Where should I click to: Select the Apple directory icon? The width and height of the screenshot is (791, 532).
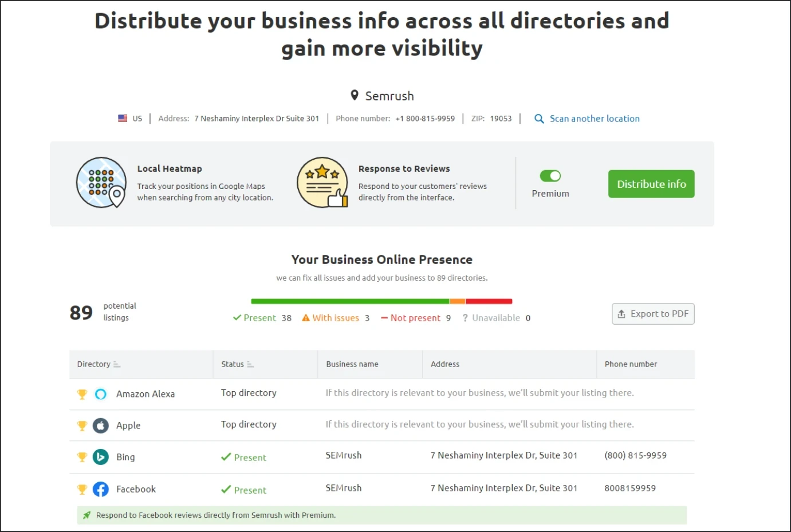pyautogui.click(x=100, y=425)
